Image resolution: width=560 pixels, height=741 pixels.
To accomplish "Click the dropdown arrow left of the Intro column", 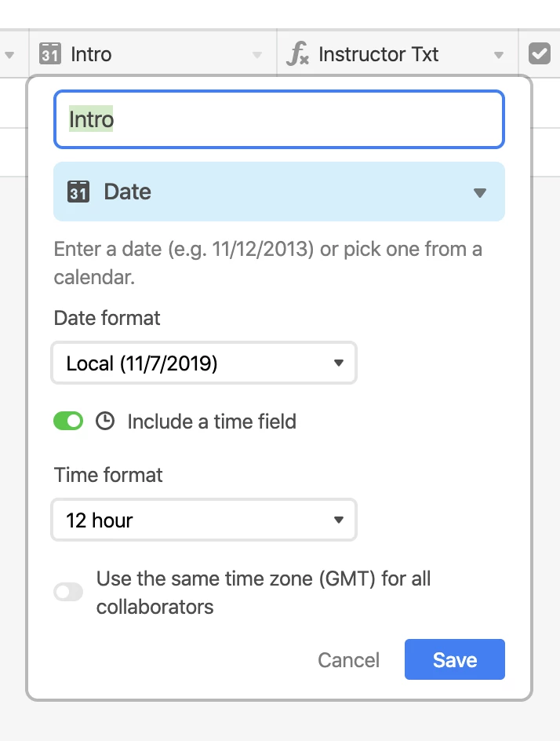I will click(x=10, y=56).
